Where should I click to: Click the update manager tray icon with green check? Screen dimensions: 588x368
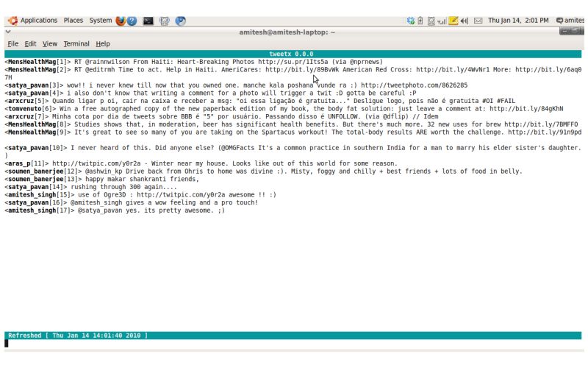point(411,21)
